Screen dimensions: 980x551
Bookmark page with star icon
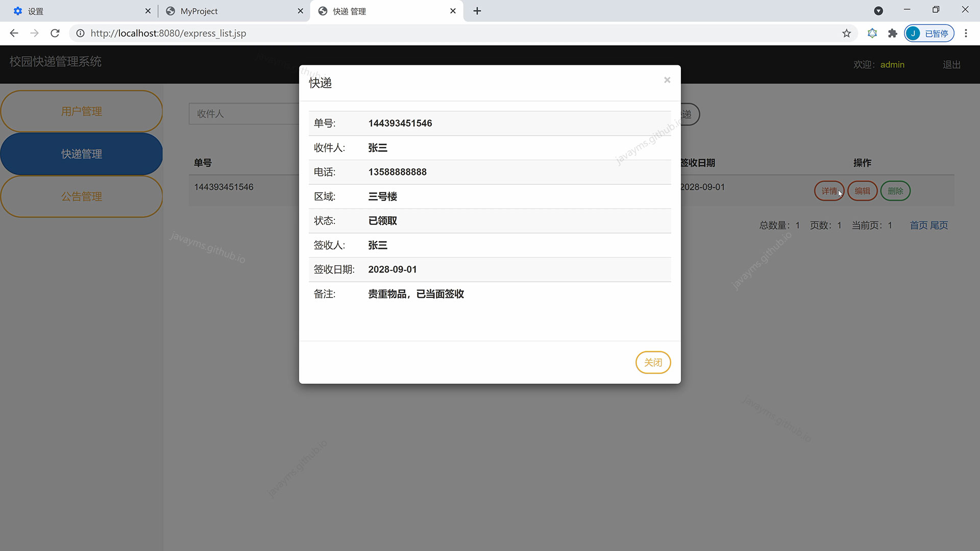click(x=846, y=33)
